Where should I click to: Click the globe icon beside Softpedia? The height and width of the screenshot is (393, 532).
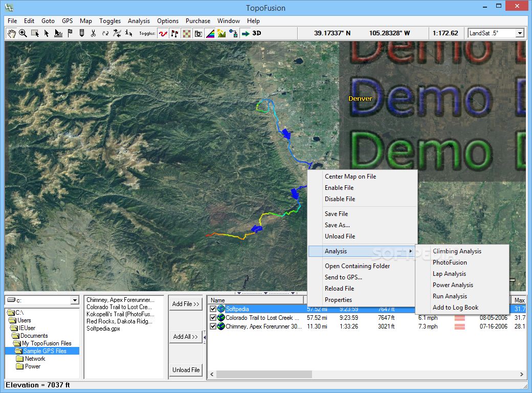tap(221, 309)
